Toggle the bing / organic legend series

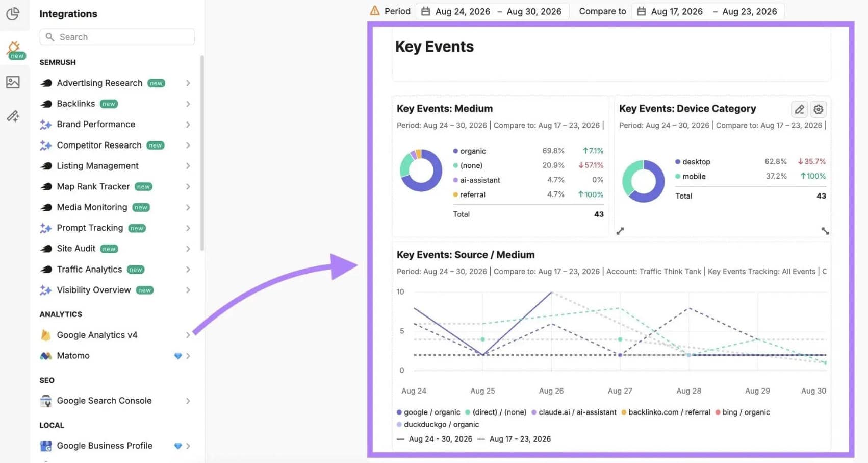coord(743,412)
